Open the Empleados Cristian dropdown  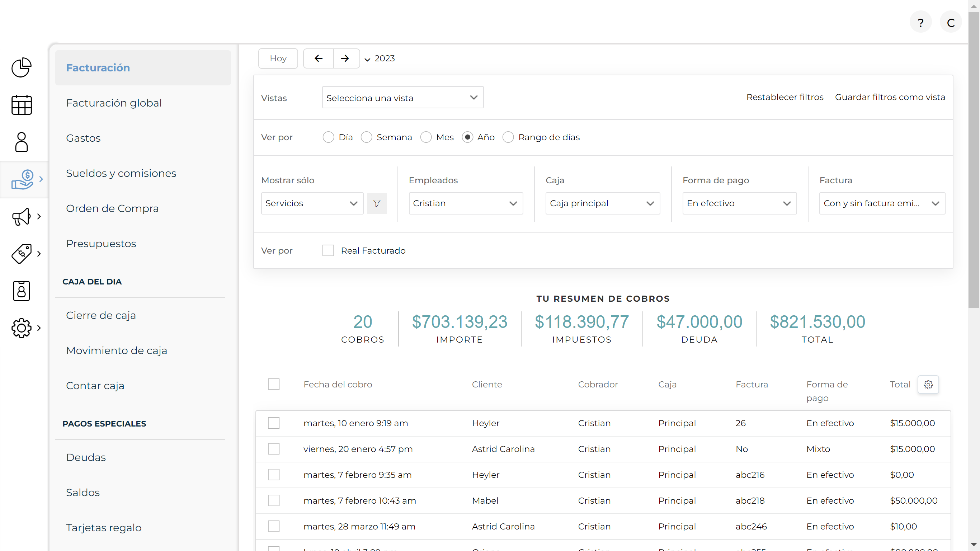(x=466, y=203)
